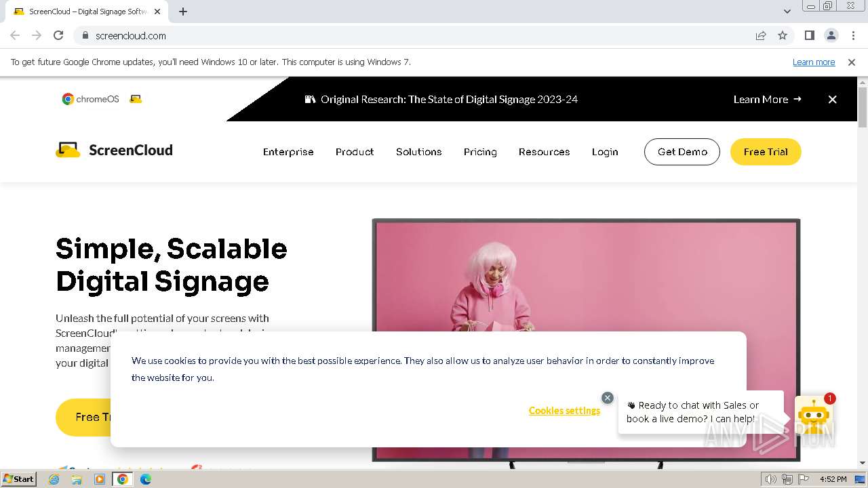868x488 pixels.
Task: Launch Microsoft Edge from taskbar
Action: click(145, 479)
